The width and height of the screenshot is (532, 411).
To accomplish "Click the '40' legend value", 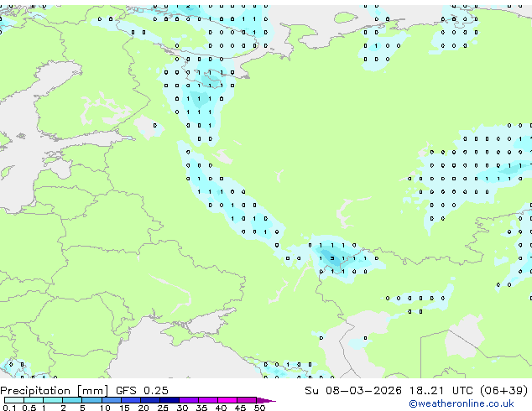I will [x=221, y=408].
